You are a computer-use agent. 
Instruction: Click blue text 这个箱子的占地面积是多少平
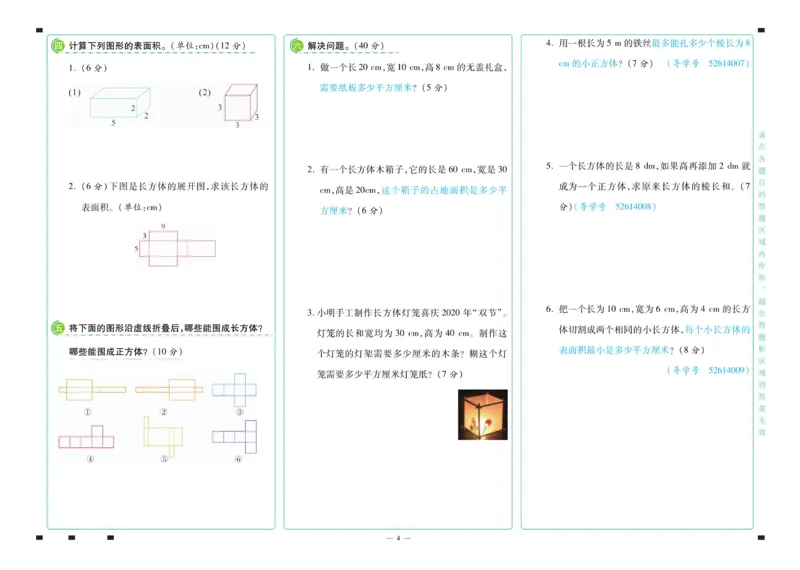click(x=444, y=190)
